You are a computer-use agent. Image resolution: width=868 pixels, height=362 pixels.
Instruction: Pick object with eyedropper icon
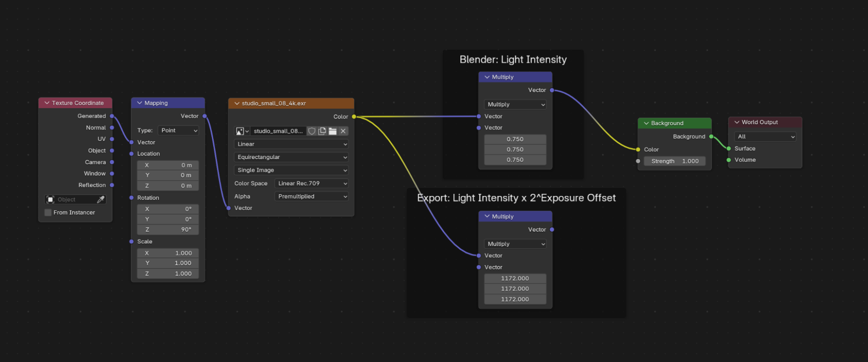[101, 199]
